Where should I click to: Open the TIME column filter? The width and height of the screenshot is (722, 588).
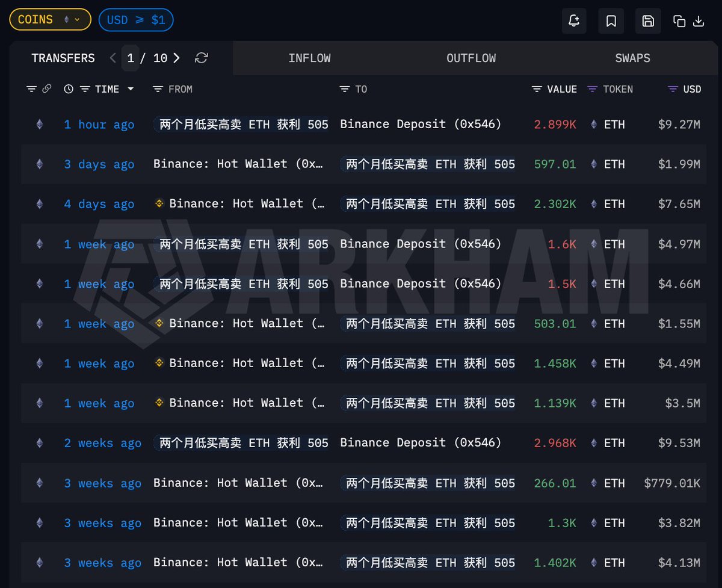click(x=85, y=89)
